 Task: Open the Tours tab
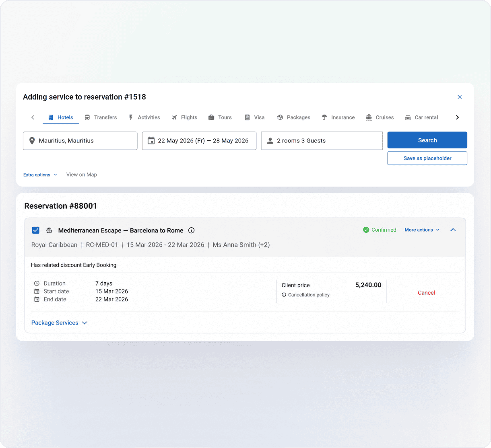pyautogui.click(x=220, y=117)
